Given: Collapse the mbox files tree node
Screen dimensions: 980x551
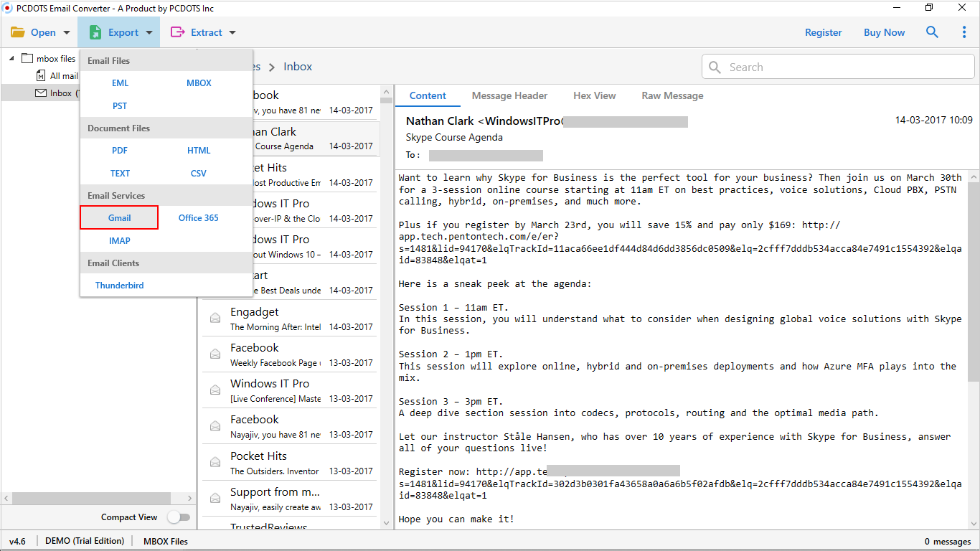Looking at the screenshot, I should coord(12,58).
